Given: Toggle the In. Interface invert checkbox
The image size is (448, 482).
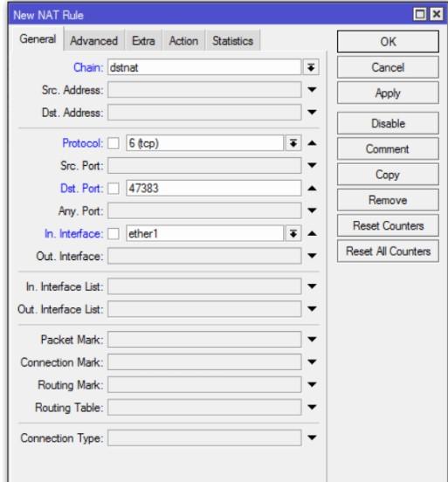Looking at the screenshot, I should point(114,234).
